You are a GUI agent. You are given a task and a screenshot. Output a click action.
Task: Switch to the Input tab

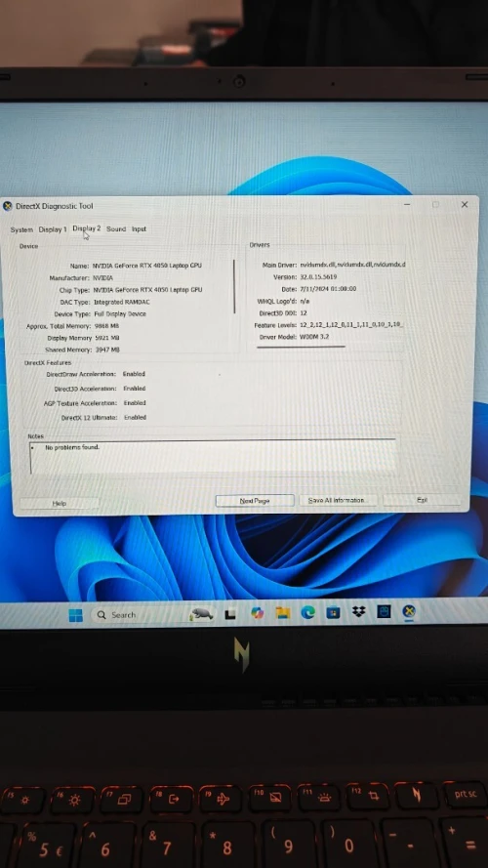pos(139,228)
